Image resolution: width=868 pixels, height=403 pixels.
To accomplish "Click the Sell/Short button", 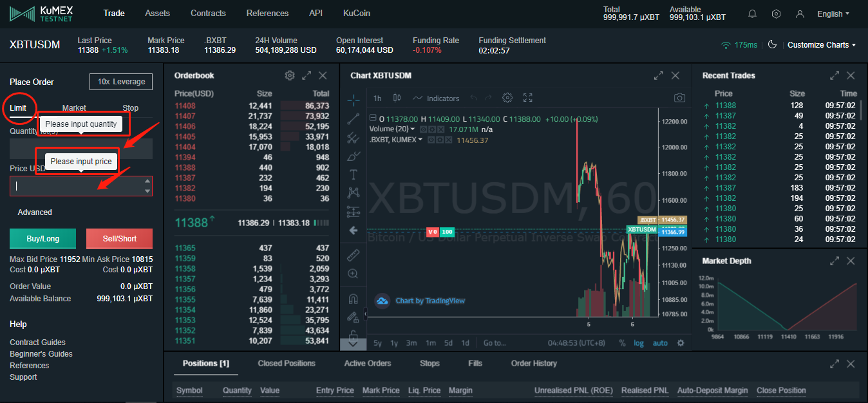I will coord(120,239).
